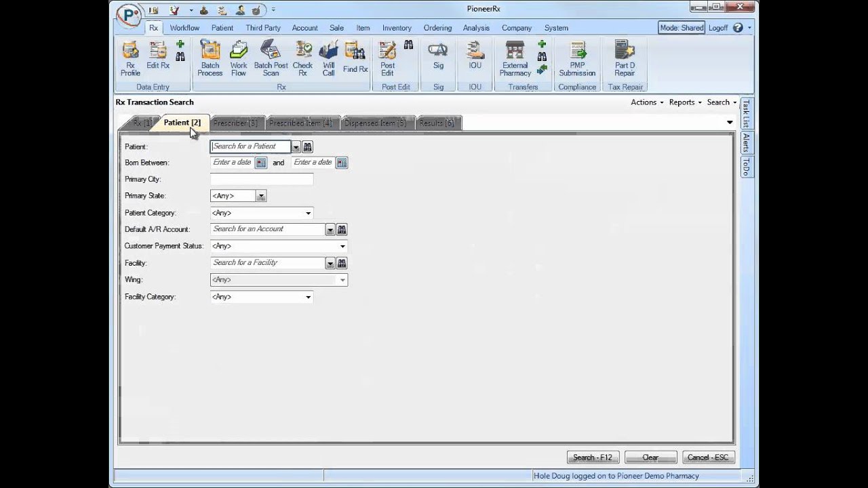Click in the Search for a Patient field
The width and height of the screenshot is (868, 488).
click(x=250, y=146)
